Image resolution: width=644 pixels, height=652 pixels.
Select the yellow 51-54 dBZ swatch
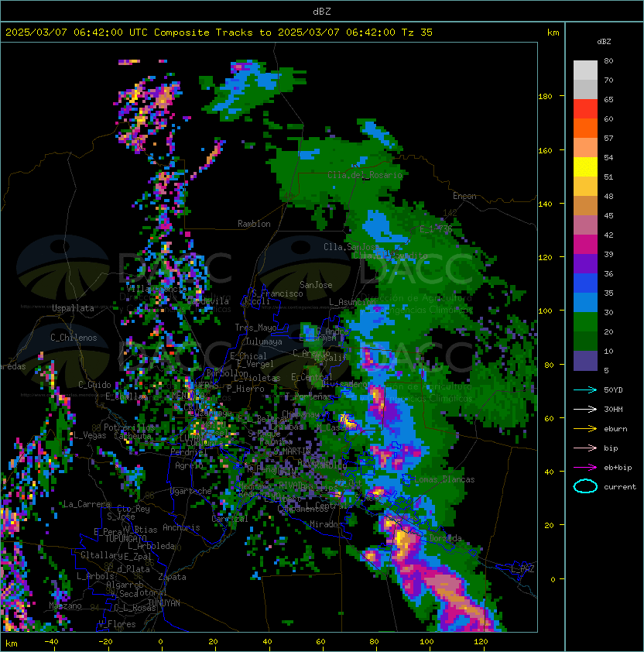pyautogui.click(x=585, y=167)
